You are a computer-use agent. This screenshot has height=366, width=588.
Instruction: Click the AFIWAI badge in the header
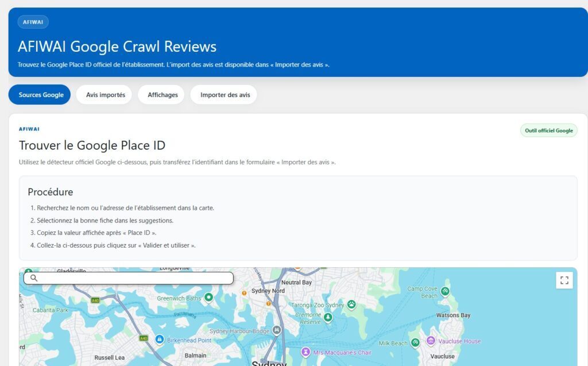tap(33, 22)
